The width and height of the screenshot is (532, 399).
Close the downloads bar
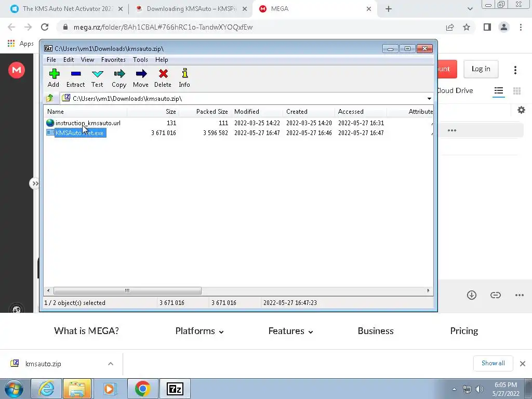[523, 364]
